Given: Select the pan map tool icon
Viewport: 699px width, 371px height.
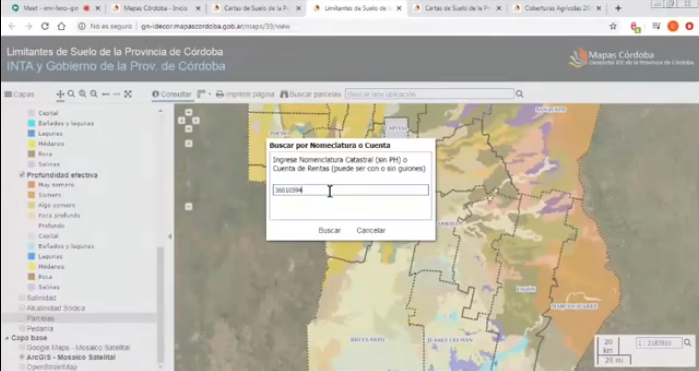Looking at the screenshot, I should (60, 94).
